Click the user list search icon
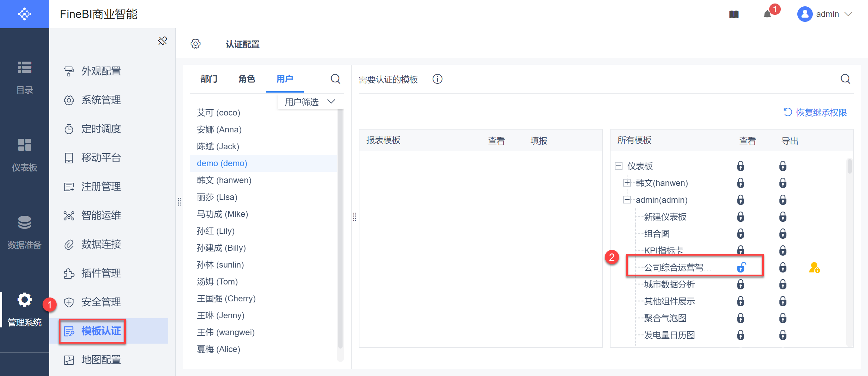This screenshot has height=376, width=868. point(335,79)
